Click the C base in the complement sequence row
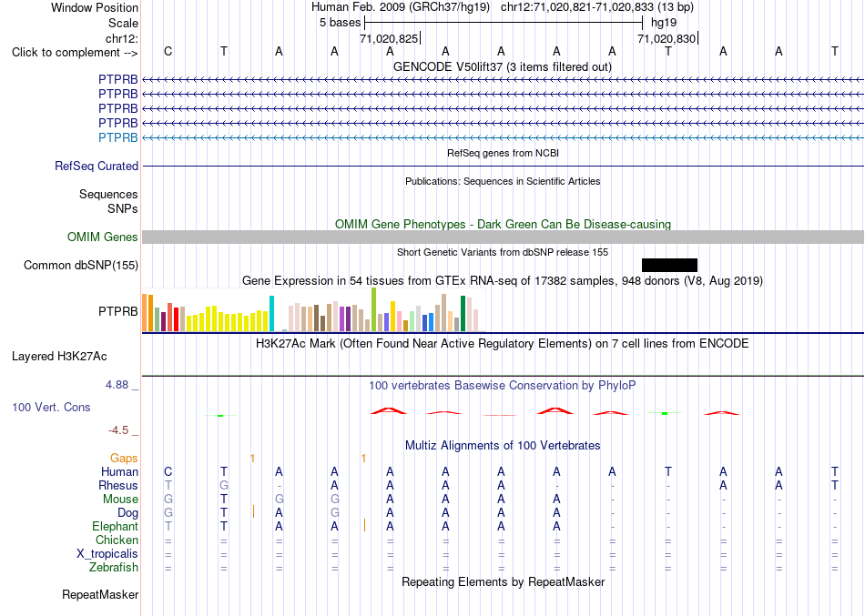 pyautogui.click(x=168, y=51)
